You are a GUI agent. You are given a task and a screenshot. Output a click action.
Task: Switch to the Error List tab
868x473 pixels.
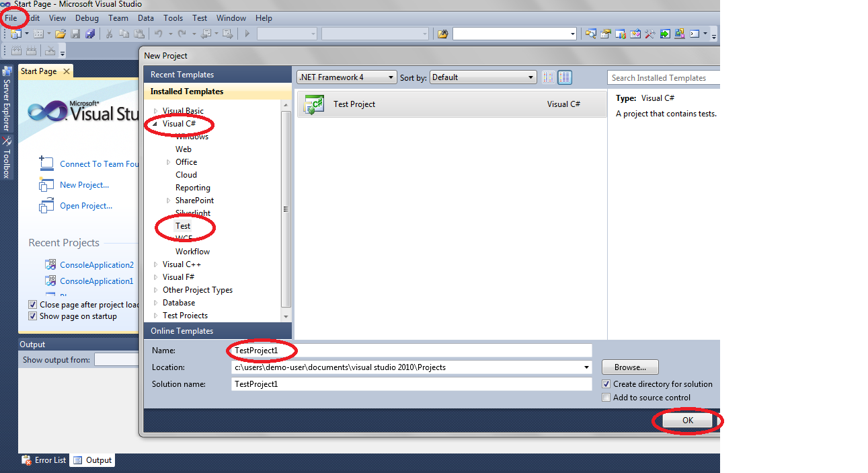[x=44, y=460]
